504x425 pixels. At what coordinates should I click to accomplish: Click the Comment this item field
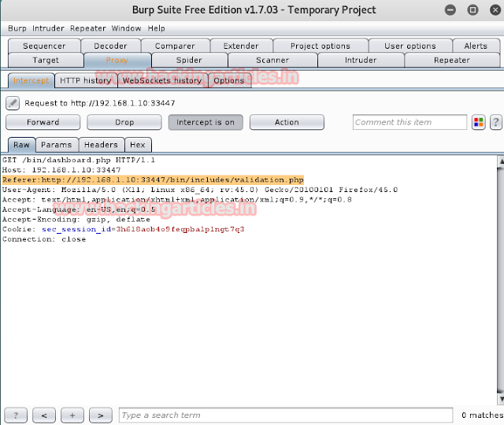click(x=409, y=123)
